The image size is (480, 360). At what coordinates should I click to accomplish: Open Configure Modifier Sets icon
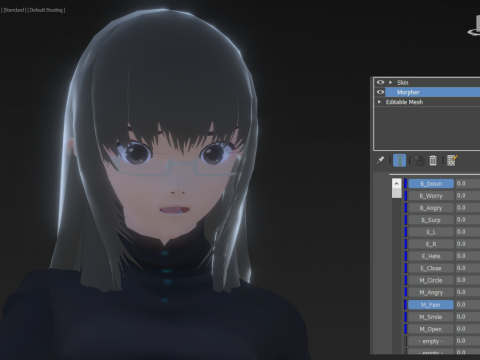click(452, 160)
